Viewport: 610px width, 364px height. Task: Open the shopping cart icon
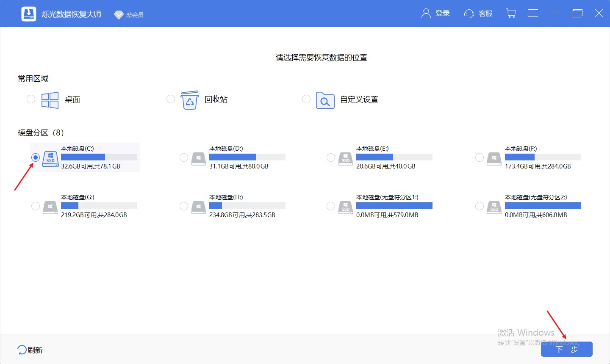tap(511, 13)
